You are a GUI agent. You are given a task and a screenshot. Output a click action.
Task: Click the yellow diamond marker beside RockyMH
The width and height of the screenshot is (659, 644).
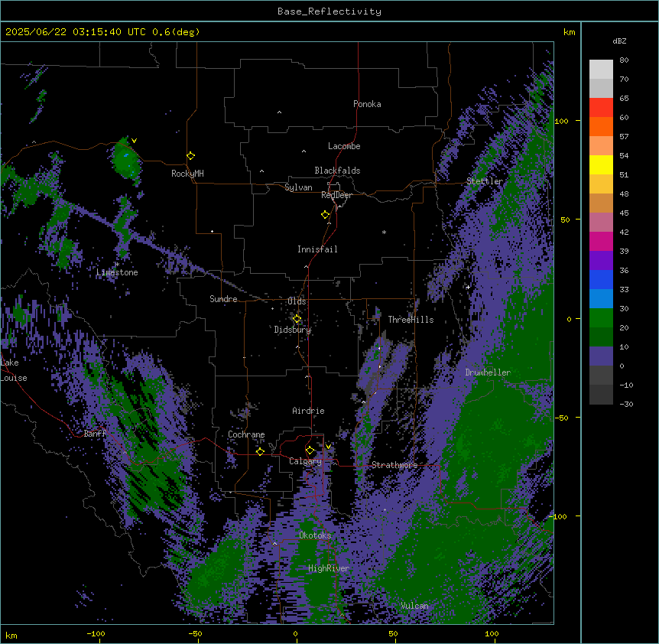coord(191,156)
